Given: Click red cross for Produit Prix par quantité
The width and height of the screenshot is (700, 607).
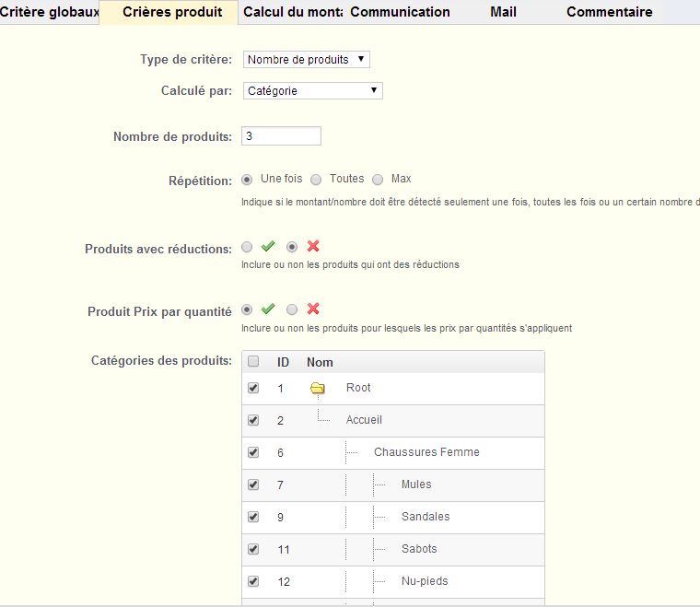Looking at the screenshot, I should (x=313, y=309).
